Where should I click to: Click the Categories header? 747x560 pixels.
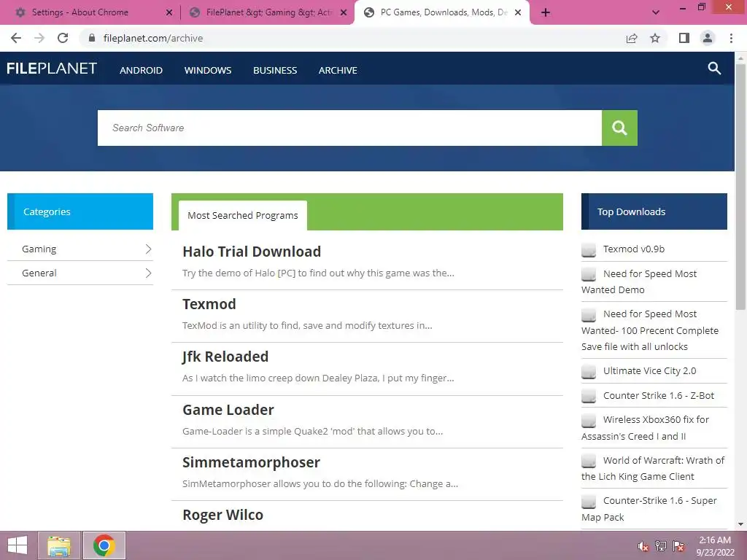click(x=80, y=211)
